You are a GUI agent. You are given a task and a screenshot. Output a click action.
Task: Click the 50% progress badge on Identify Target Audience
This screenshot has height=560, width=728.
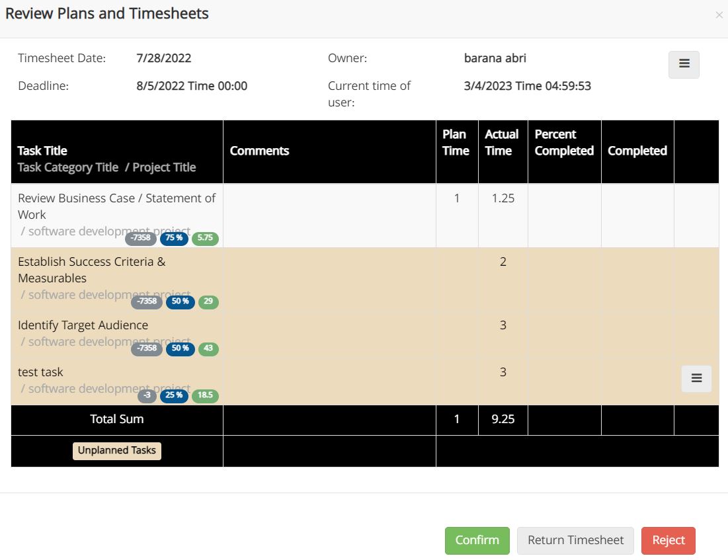180,348
